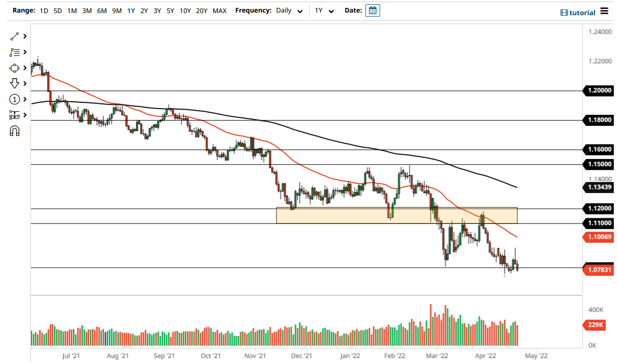
Task: Open the hamburger menu
Action: coord(604,12)
